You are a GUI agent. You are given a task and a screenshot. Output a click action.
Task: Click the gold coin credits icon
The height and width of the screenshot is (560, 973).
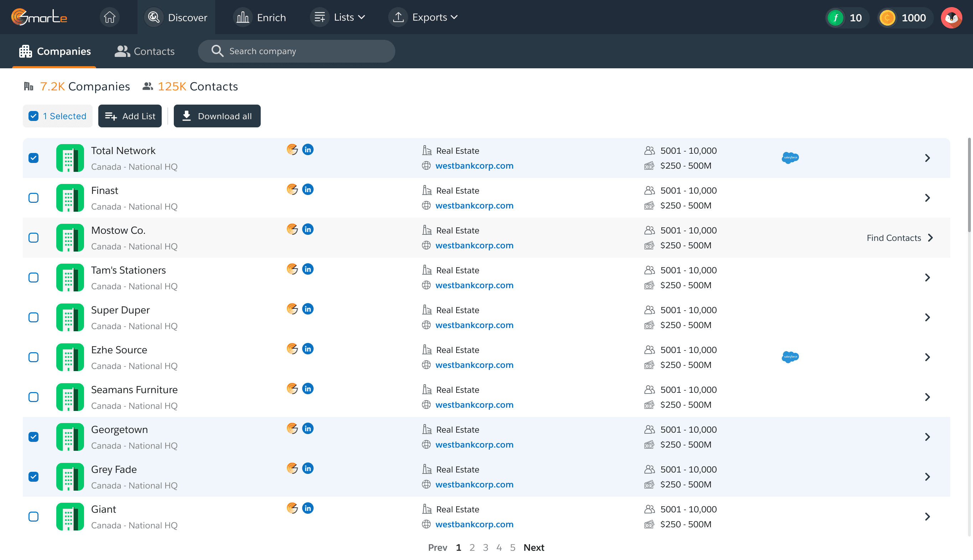pos(887,18)
